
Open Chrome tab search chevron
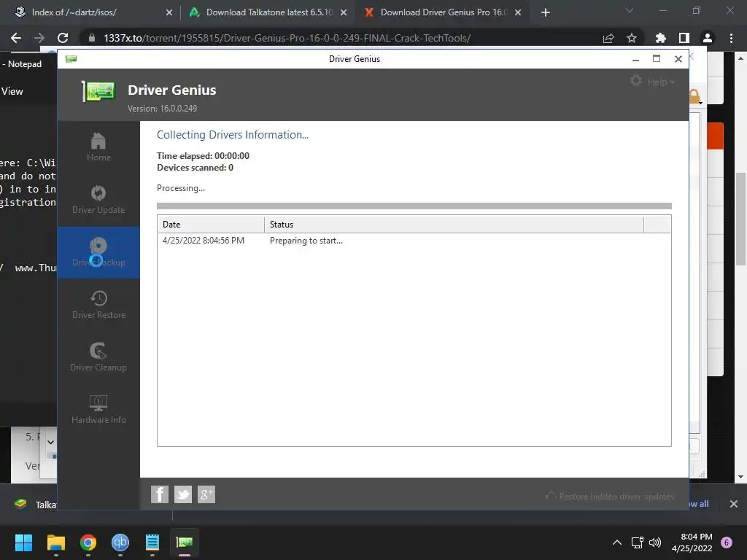[x=630, y=10]
